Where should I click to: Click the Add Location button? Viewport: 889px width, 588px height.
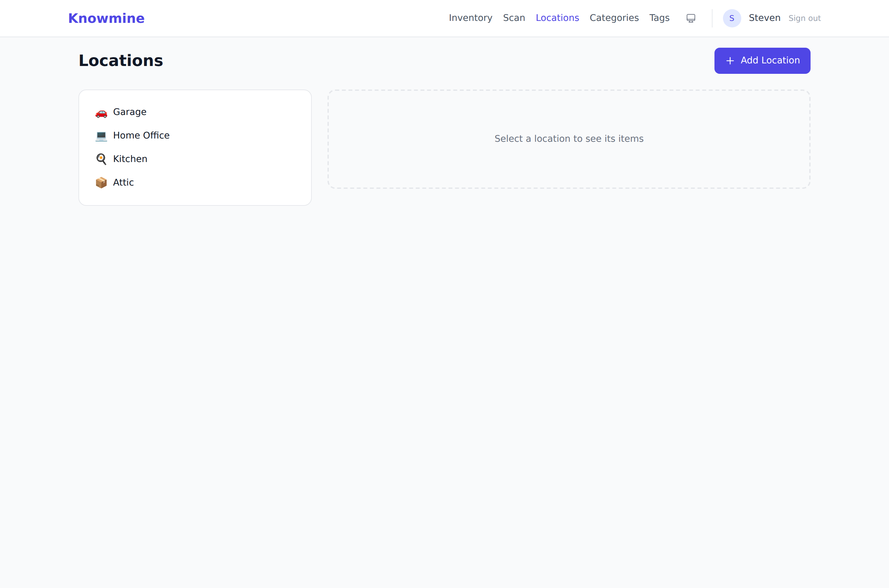coord(762,61)
